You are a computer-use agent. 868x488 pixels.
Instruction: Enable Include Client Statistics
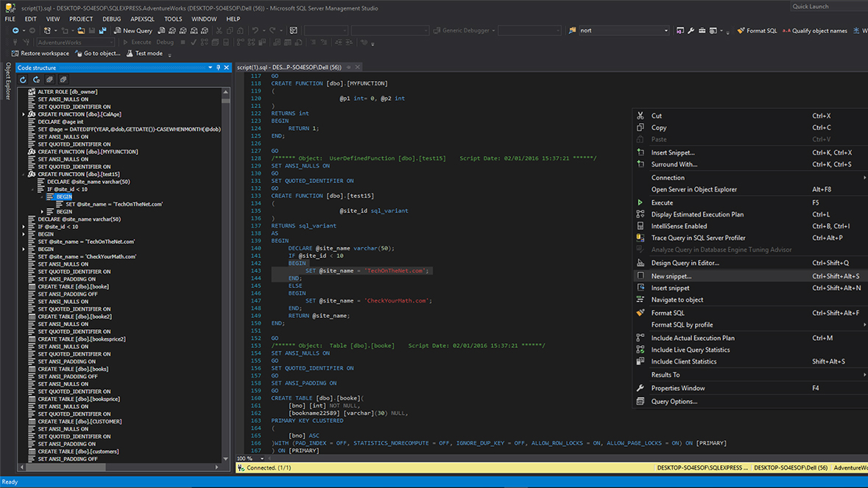pos(685,361)
